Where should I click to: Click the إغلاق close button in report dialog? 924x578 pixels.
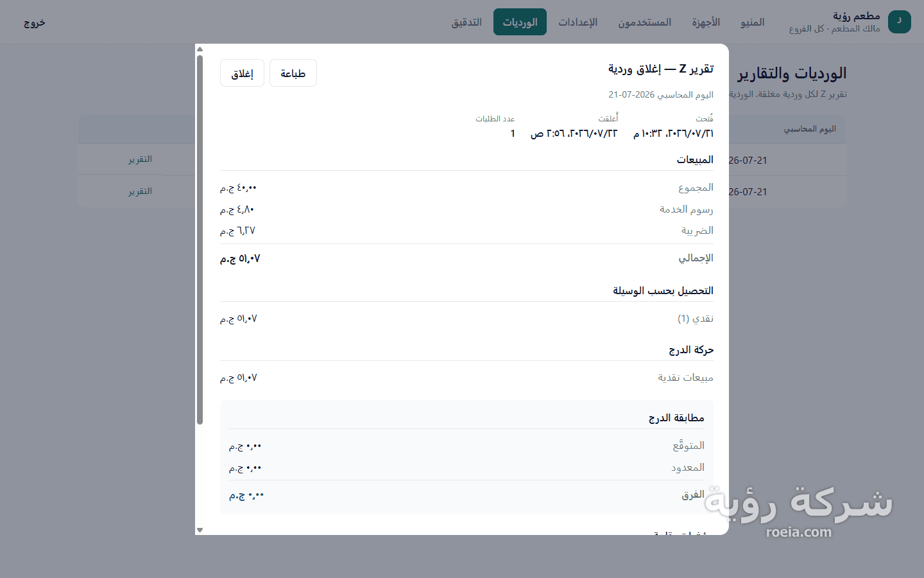[x=242, y=73]
